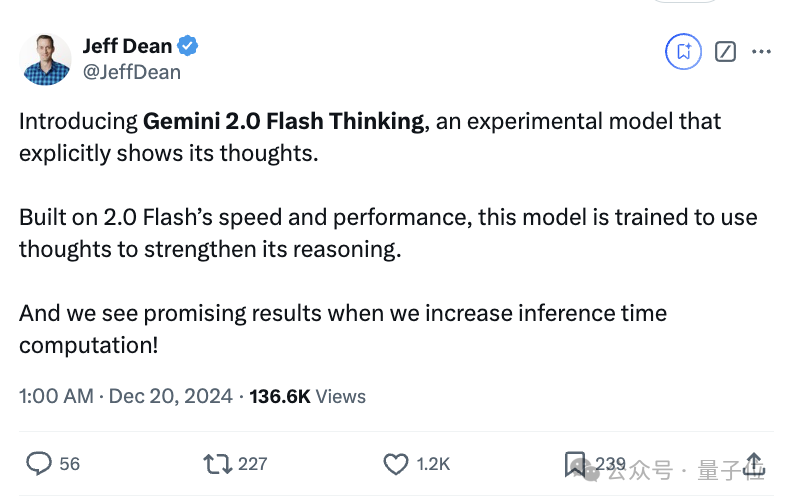Click Jeff Dean's profile avatar
Image resolution: width=790 pixels, height=502 pixels.
(46, 59)
